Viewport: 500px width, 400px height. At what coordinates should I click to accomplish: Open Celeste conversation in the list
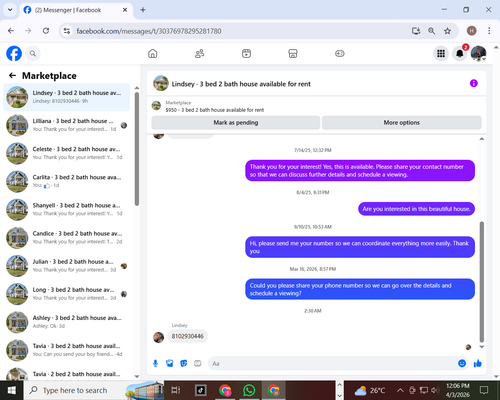pyautogui.click(x=67, y=153)
